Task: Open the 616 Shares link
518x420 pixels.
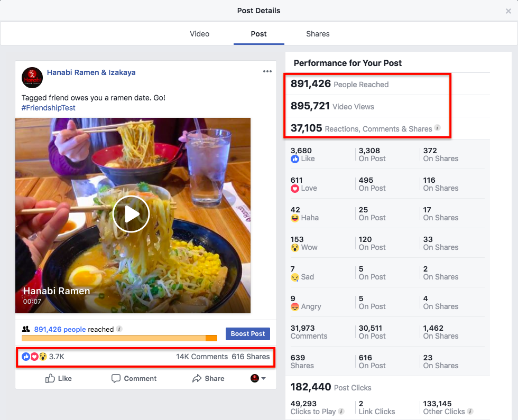Action: point(251,357)
